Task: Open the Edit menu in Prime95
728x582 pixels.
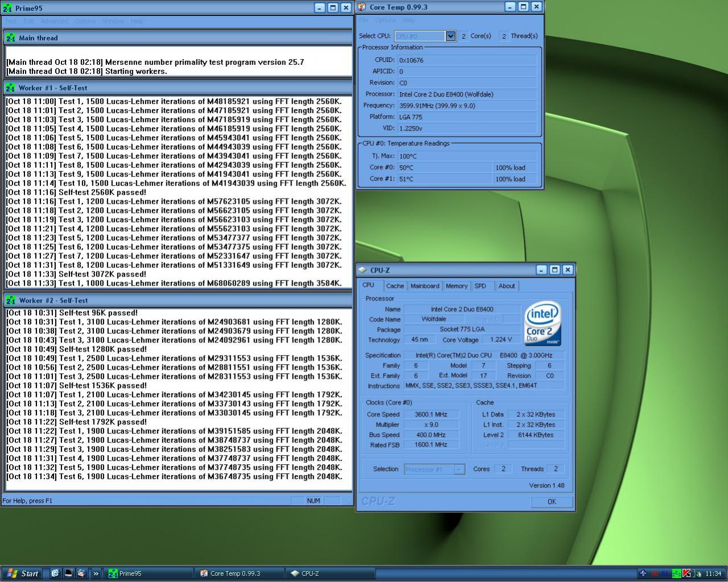Action: 28,21
